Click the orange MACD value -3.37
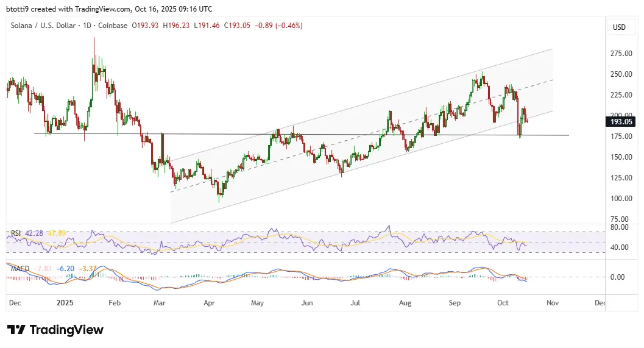The height and width of the screenshot is (348, 644). point(89,268)
